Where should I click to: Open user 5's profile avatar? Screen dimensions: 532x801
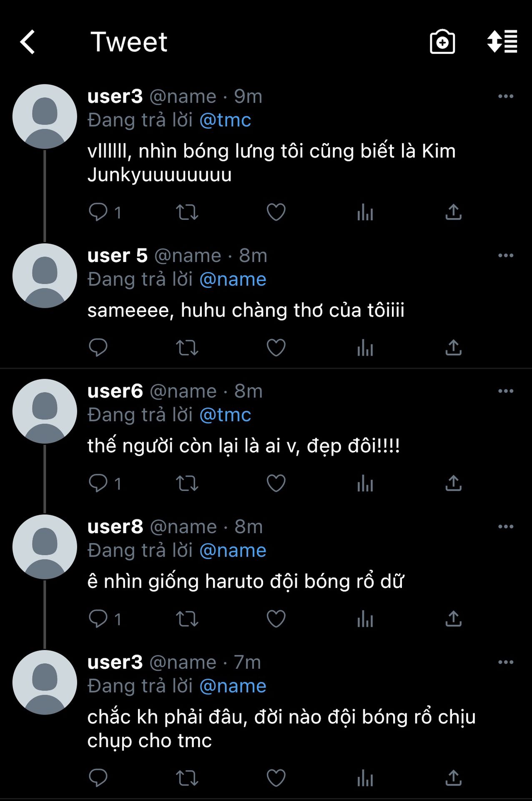pos(45,276)
